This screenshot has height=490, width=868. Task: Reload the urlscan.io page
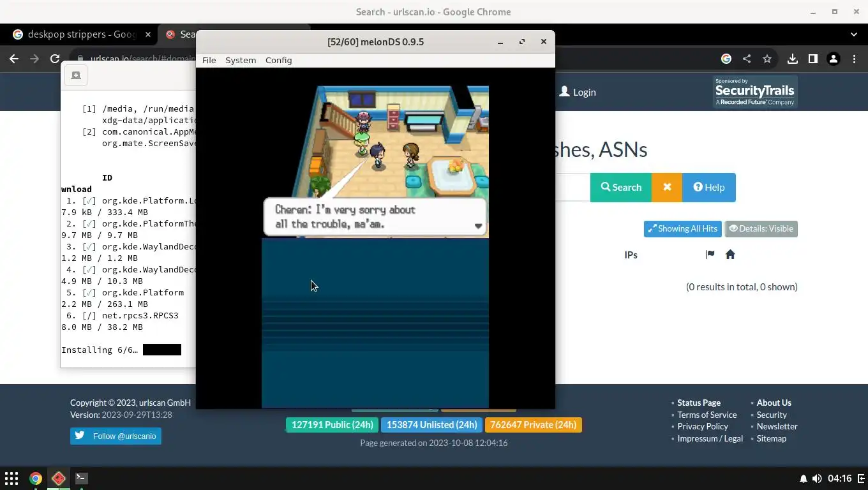[x=56, y=59]
